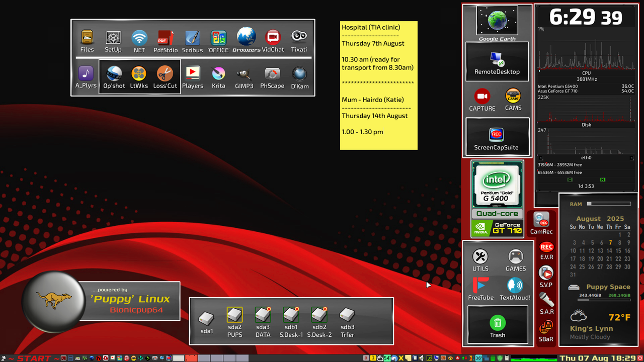Open the GAMES controller icon
The height and width of the screenshot is (362, 644).
[x=516, y=257]
